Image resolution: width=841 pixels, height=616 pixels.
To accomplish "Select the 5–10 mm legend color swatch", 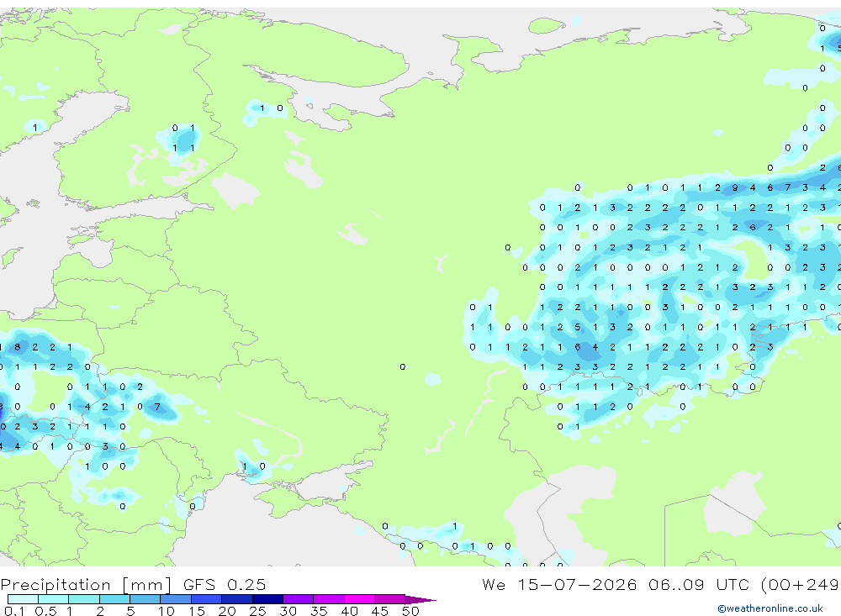I will [x=145, y=599].
